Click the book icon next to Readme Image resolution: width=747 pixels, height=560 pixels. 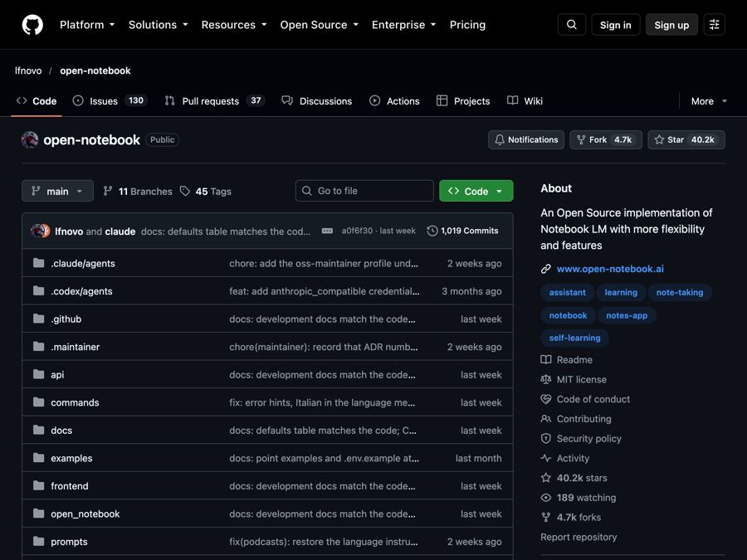click(546, 360)
